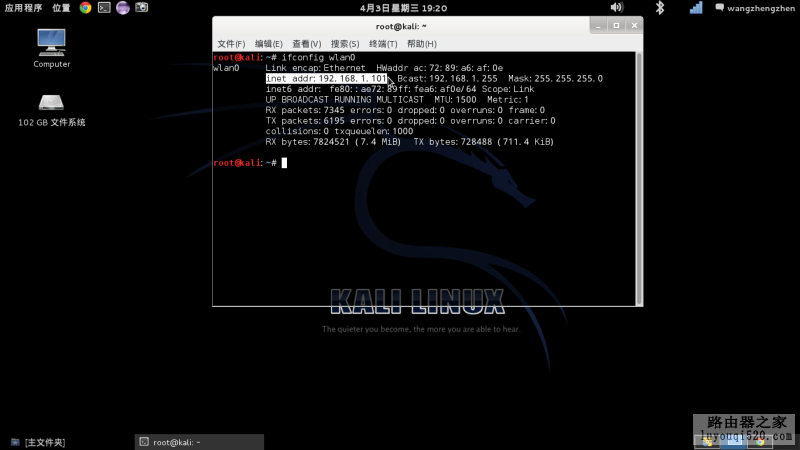Open the 搜索(S) terminal menu
The height and width of the screenshot is (450, 800).
pyautogui.click(x=345, y=44)
